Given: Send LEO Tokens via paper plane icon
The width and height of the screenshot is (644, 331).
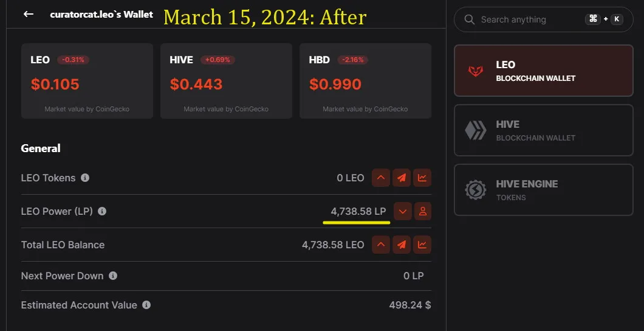Looking at the screenshot, I should (402, 178).
